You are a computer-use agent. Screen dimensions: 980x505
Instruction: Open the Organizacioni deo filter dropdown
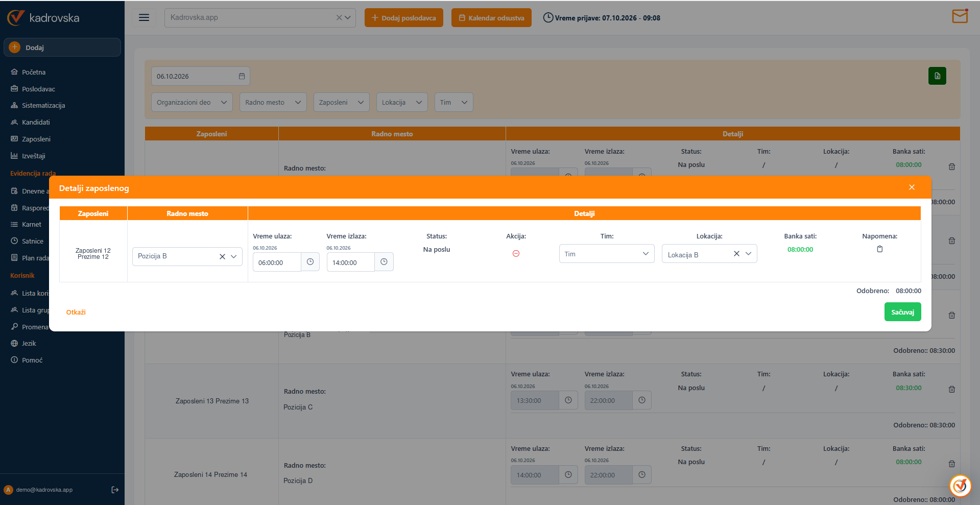192,102
